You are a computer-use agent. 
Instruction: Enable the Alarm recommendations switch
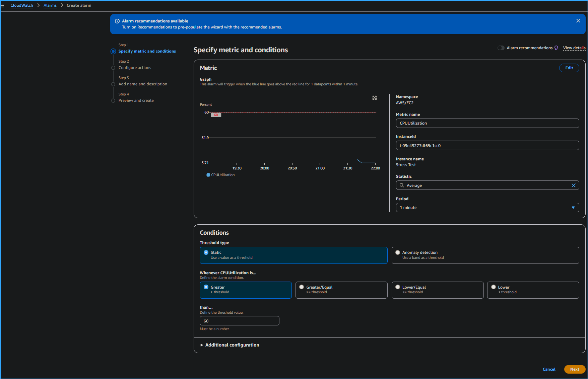[x=501, y=48]
